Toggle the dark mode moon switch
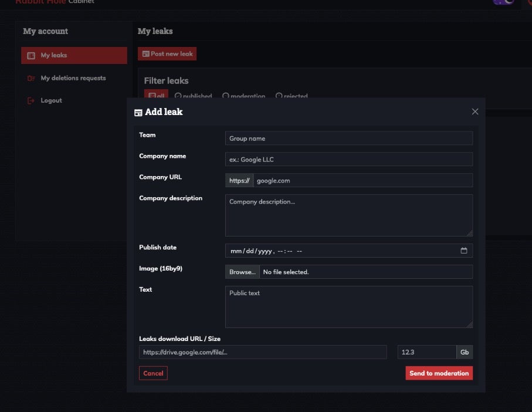Viewport: 532px width, 412px height. tap(504, 2)
